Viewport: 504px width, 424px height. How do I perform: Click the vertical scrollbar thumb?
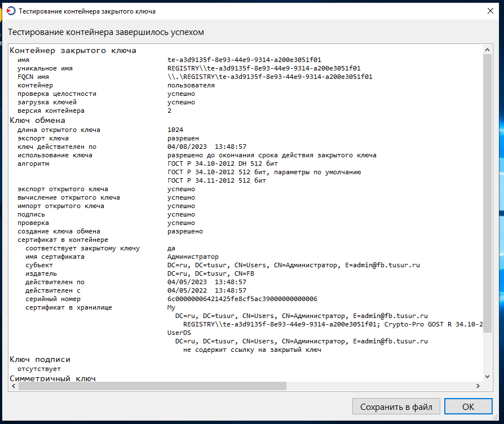point(487,193)
